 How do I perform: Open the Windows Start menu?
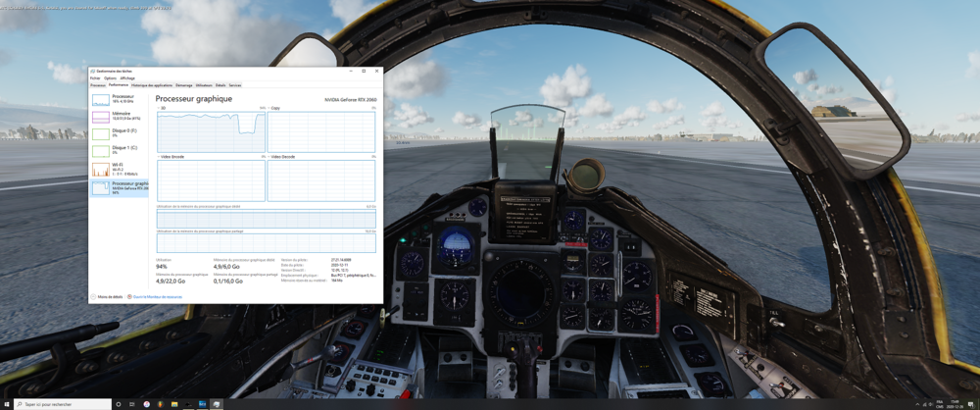(7, 404)
